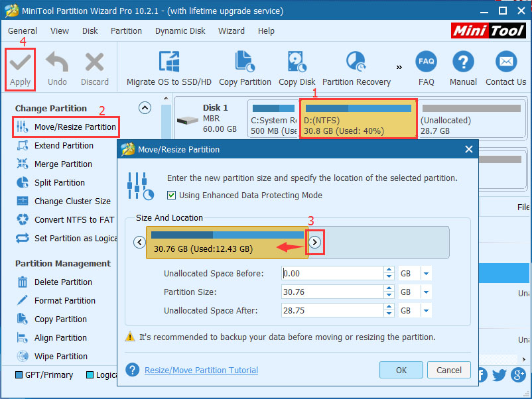This screenshot has height=399, width=532.
Task: Click the Partition Size input field
Action: click(332, 292)
